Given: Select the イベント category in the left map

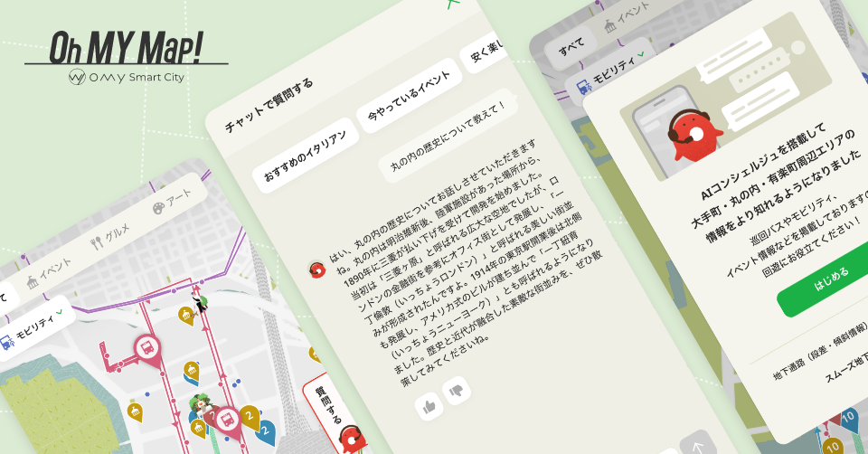Looking at the screenshot, I should click(x=53, y=268).
